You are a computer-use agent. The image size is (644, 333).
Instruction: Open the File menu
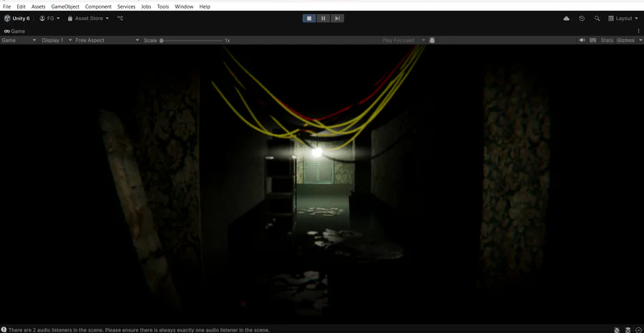coord(6,6)
